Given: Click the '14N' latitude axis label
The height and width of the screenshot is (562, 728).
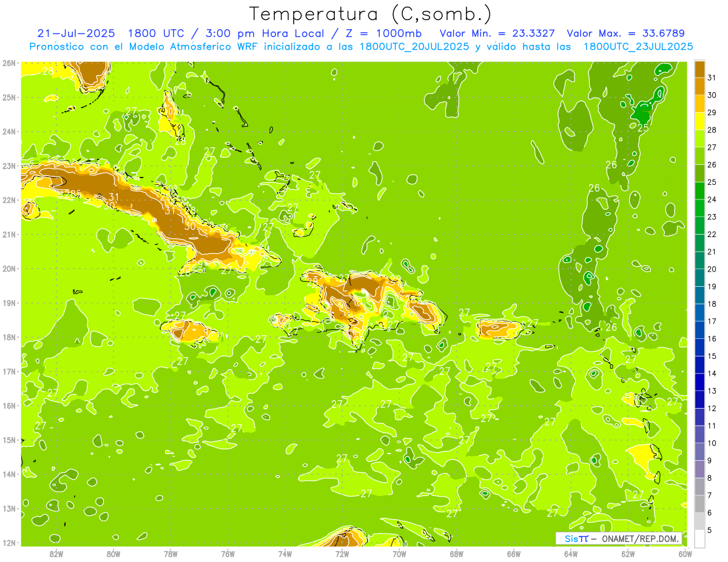Looking at the screenshot, I should coord(9,474).
